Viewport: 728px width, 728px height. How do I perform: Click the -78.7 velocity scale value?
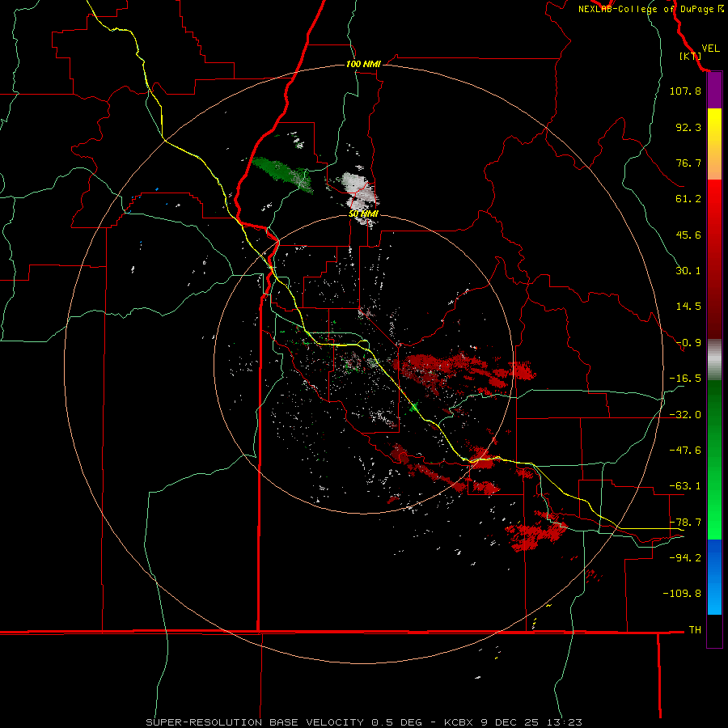pos(685,523)
